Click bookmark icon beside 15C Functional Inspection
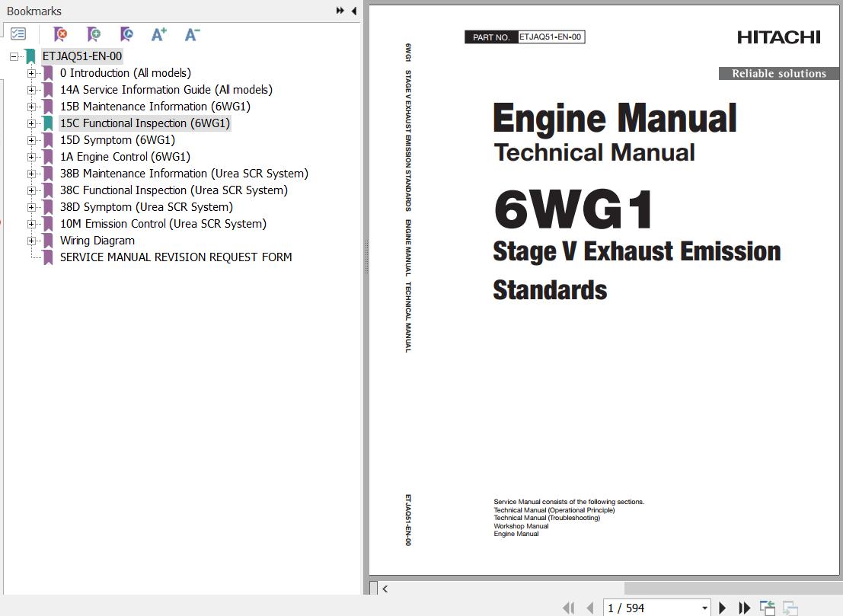This screenshot has width=843, height=616. [x=48, y=123]
